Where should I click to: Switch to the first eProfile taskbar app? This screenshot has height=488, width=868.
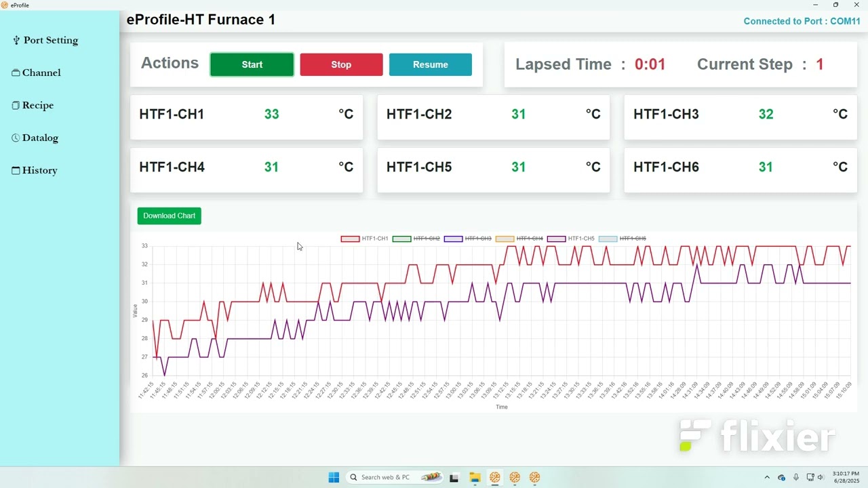point(495,477)
